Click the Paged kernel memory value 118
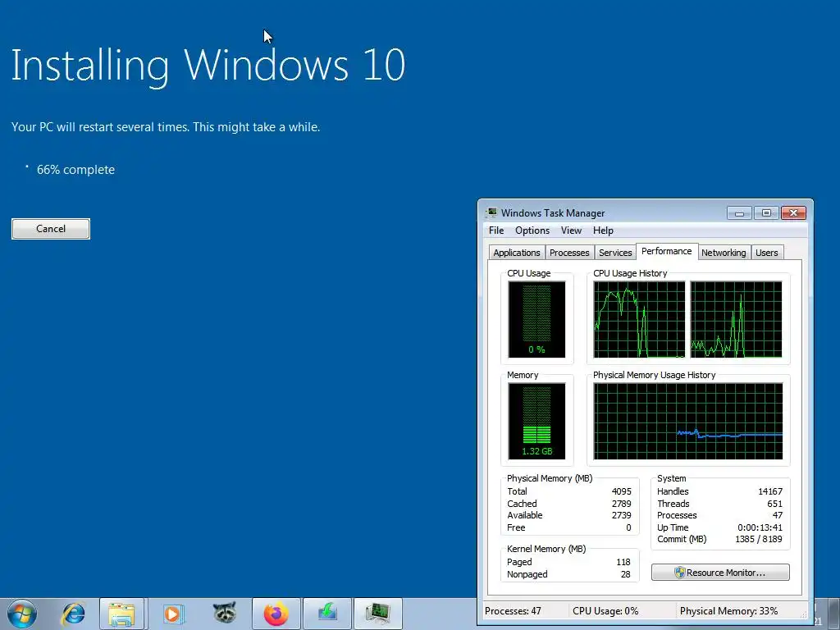Screen dimensions: 840x630 (x=623, y=562)
